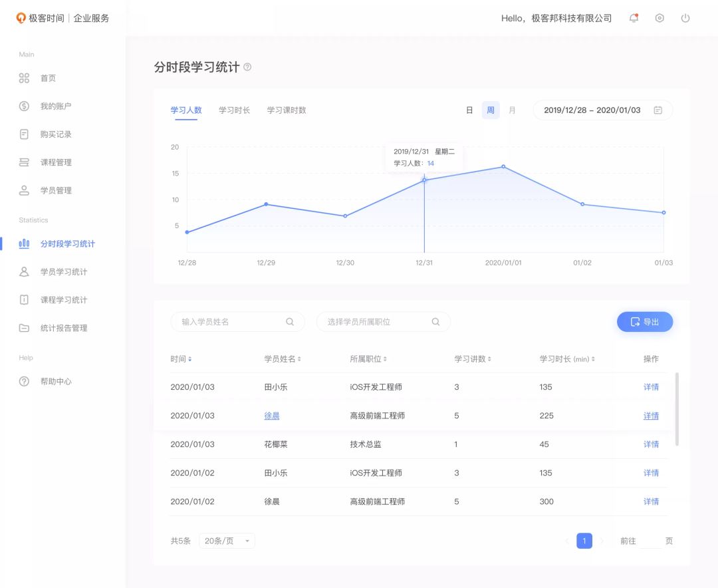Click the table vertical scrollbar
Screen dimensions: 718x588
tap(677, 409)
